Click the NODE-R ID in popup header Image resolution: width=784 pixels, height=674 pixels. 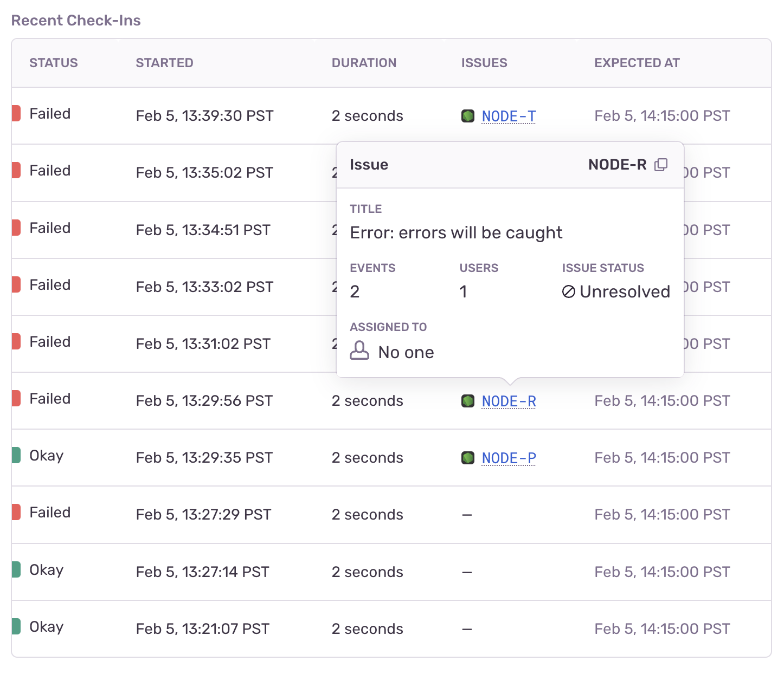pos(617,165)
